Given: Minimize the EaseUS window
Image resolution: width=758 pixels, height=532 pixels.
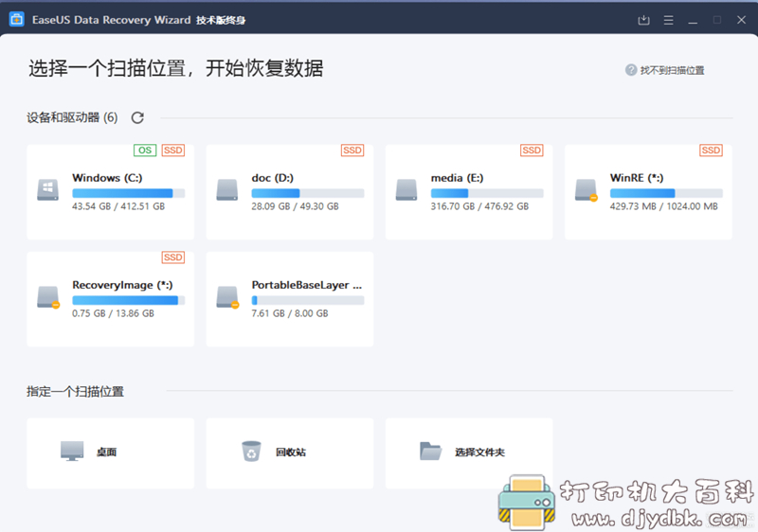Looking at the screenshot, I should pyautogui.click(x=693, y=20).
